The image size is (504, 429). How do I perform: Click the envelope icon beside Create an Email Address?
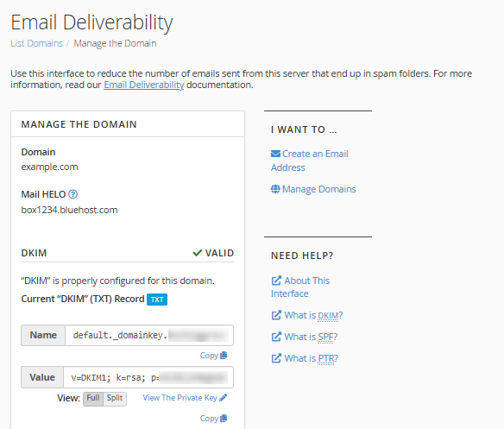pos(275,154)
